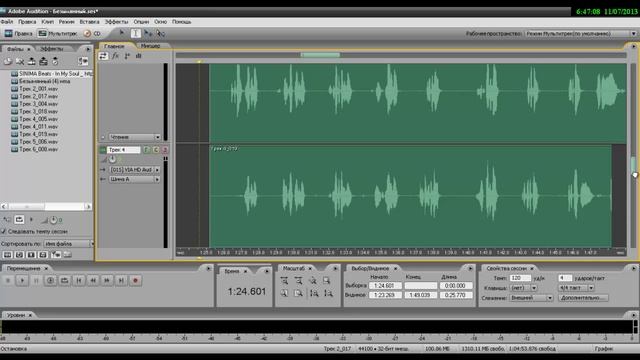
Task: Toggle show loop files filter button
Action: point(19,255)
